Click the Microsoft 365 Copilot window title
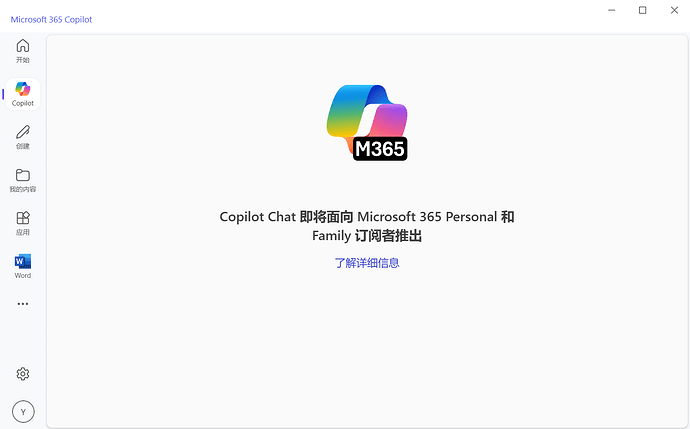 click(51, 19)
